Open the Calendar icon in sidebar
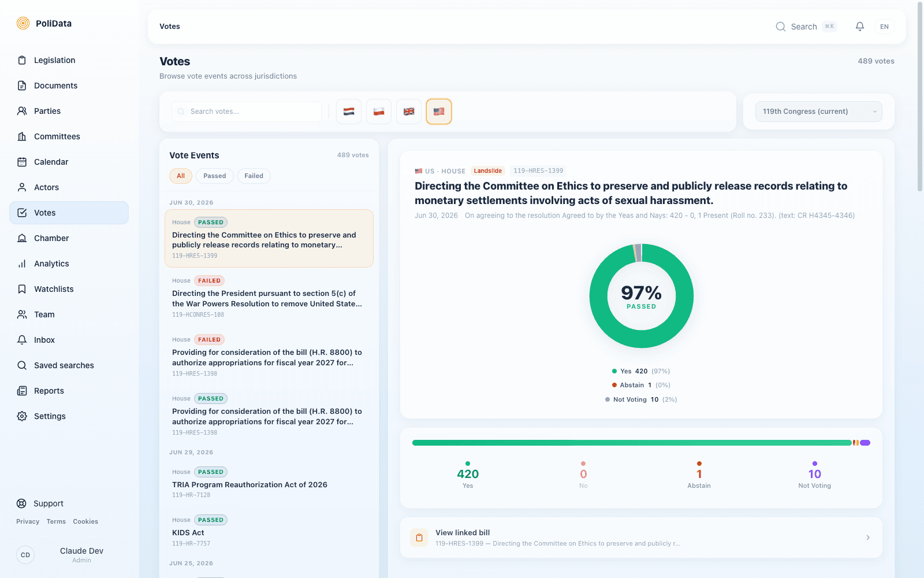The image size is (924, 578). point(22,162)
